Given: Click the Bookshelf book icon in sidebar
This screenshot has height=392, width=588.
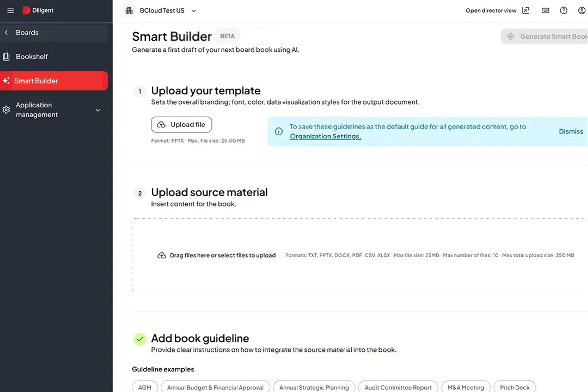Looking at the screenshot, I should (6, 57).
